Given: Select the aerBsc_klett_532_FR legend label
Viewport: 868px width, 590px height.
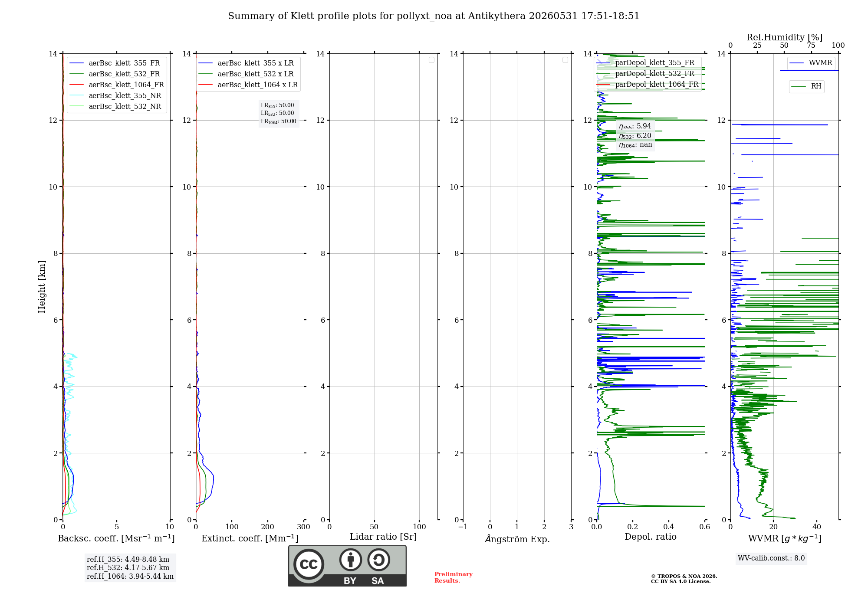Looking at the screenshot, I should tap(124, 74).
